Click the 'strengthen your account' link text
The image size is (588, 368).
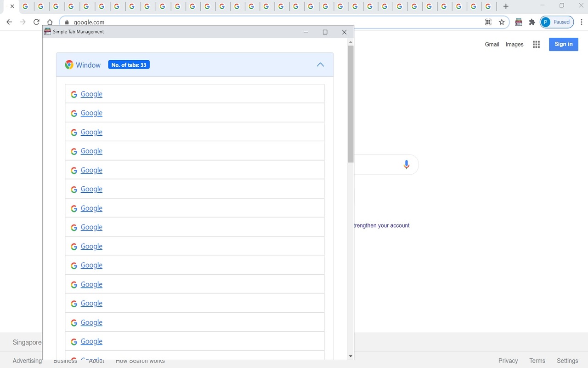(x=381, y=225)
